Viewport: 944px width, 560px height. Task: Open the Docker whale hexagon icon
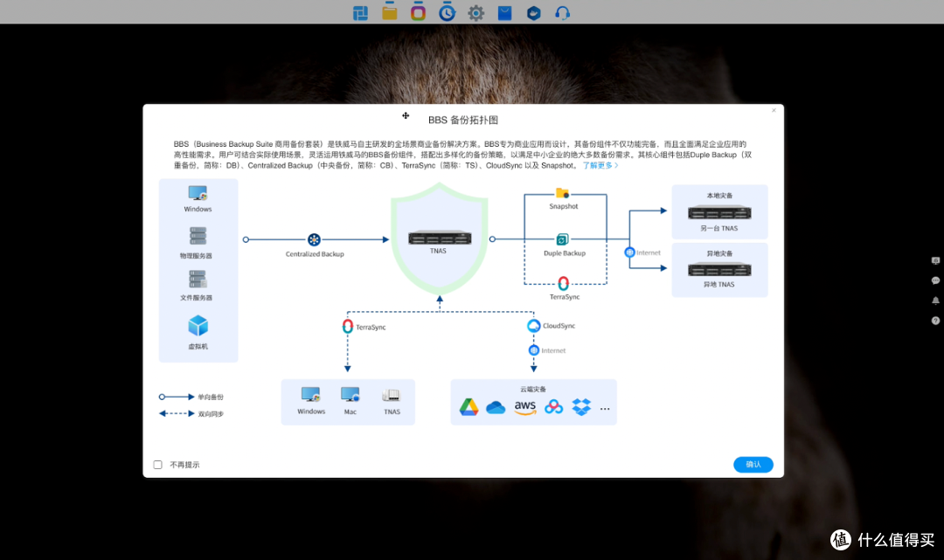pos(533,12)
